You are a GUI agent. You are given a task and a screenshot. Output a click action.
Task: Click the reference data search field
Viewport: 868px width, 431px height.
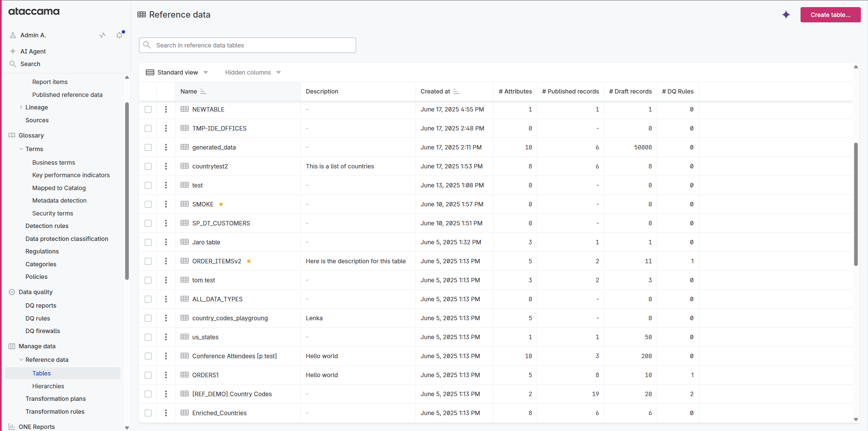pyautogui.click(x=247, y=45)
